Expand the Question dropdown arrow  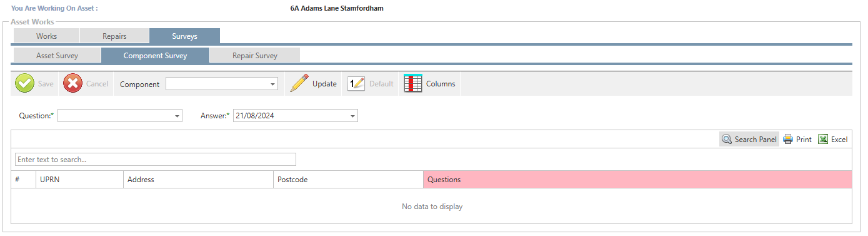pyautogui.click(x=177, y=116)
